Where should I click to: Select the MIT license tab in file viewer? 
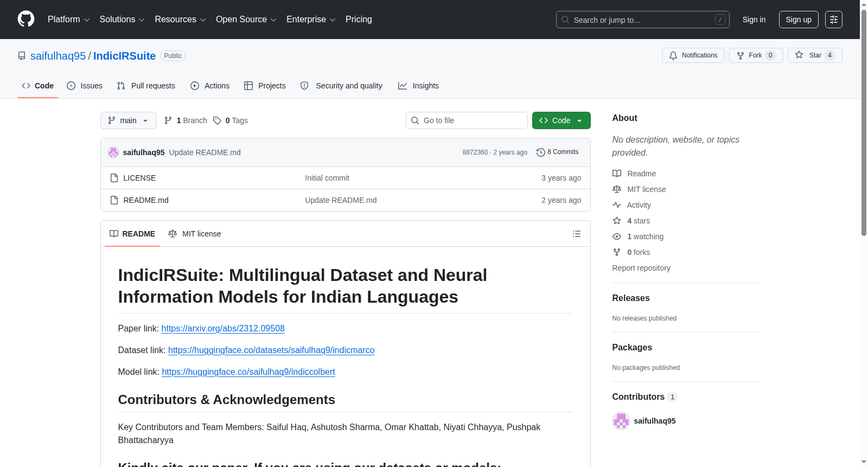pyautogui.click(x=195, y=234)
